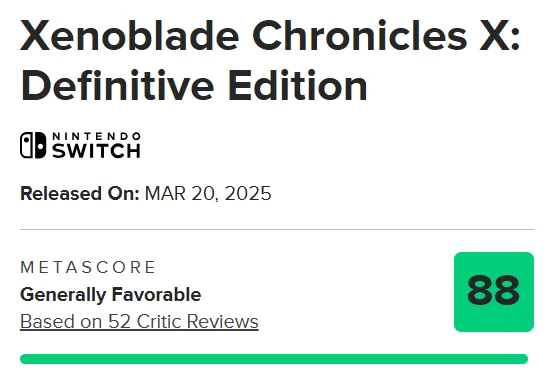Click the word Xenoblade in the title

(130, 36)
